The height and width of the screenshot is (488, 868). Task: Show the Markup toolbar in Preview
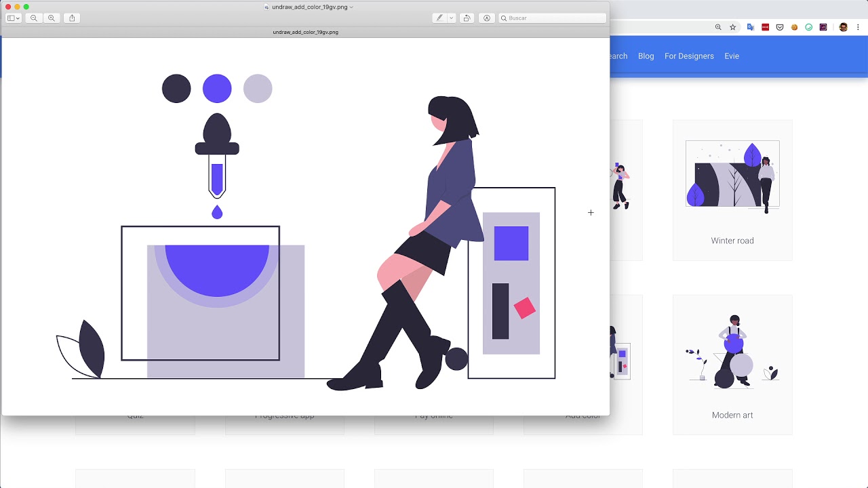point(487,18)
